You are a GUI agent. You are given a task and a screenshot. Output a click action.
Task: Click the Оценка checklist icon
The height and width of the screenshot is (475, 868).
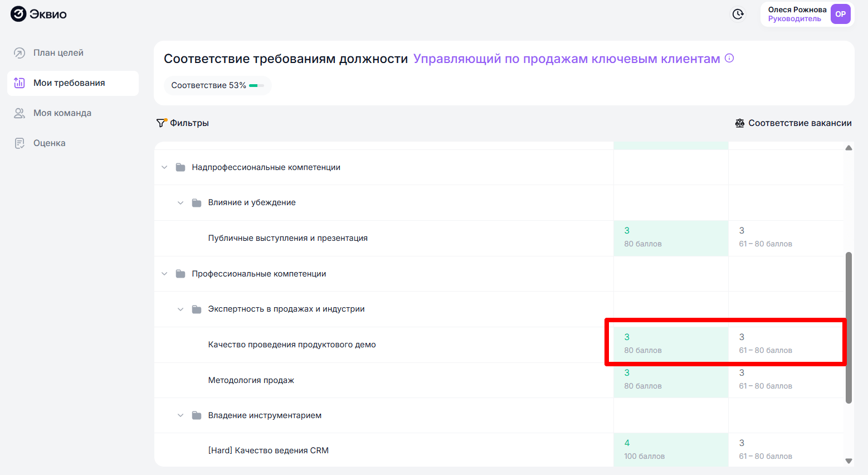click(19, 143)
